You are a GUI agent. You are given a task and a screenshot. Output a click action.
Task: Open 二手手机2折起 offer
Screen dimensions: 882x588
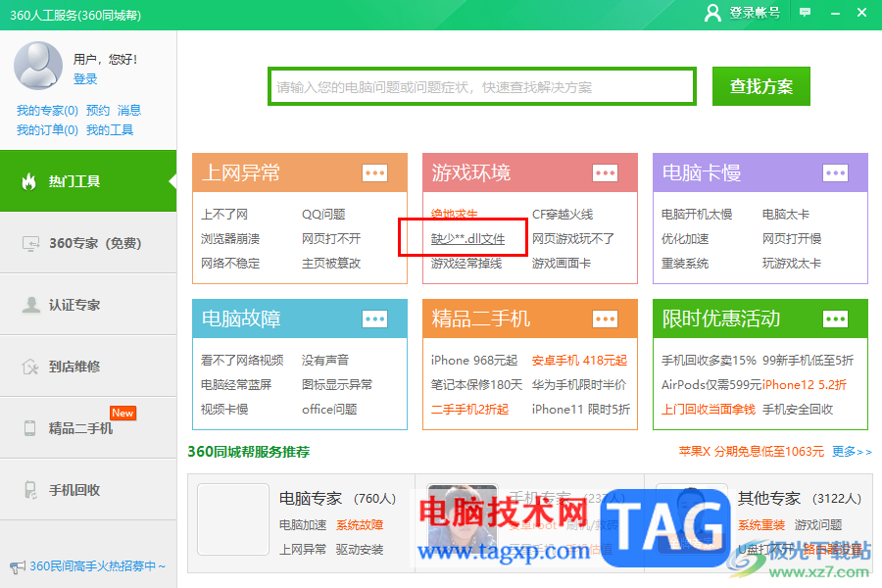click(469, 409)
